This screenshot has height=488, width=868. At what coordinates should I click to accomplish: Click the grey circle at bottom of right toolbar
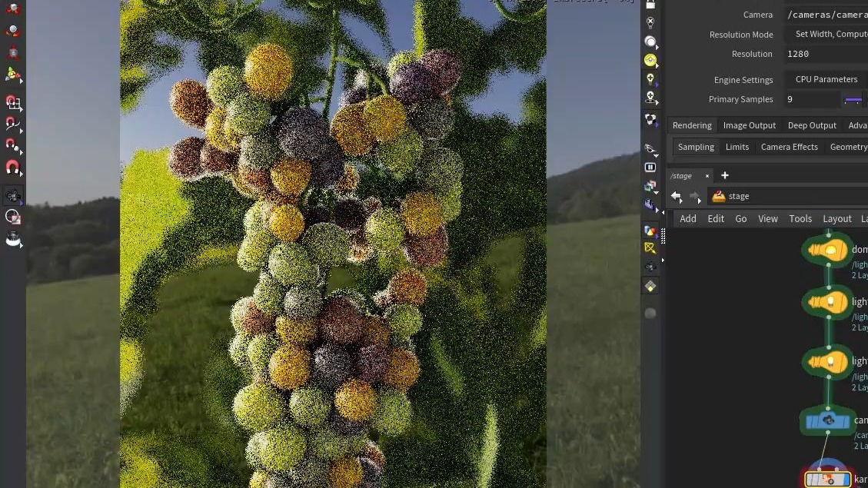tap(650, 313)
